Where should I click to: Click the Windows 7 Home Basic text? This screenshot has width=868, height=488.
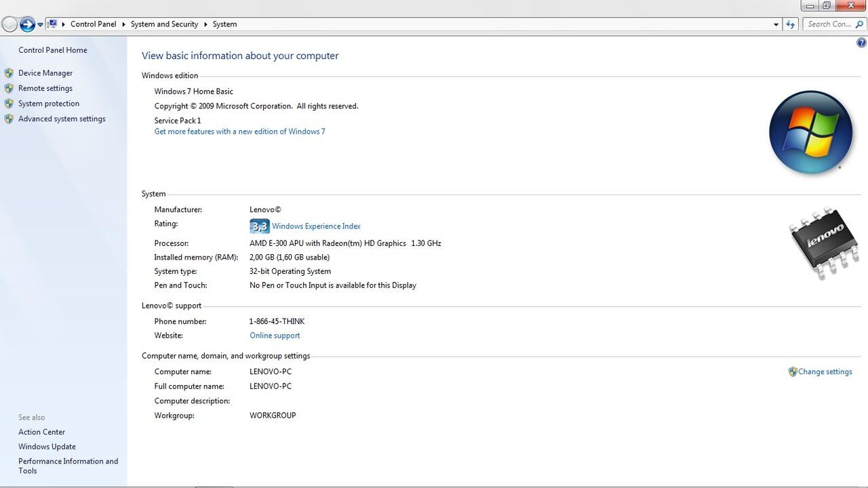tap(193, 91)
